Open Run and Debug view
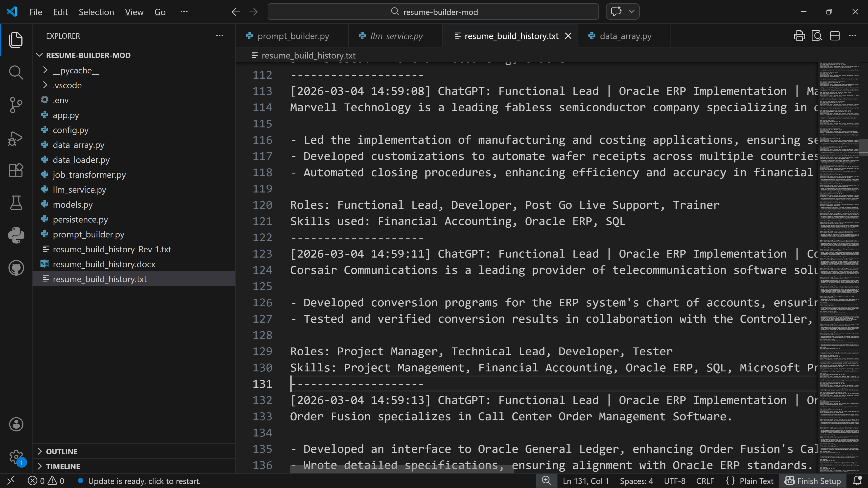 pyautogui.click(x=16, y=138)
